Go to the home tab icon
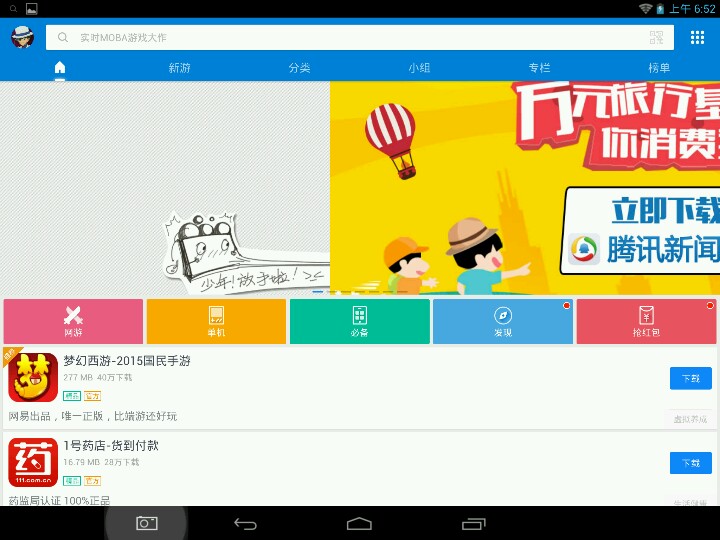The width and height of the screenshot is (720, 540). [x=60, y=68]
